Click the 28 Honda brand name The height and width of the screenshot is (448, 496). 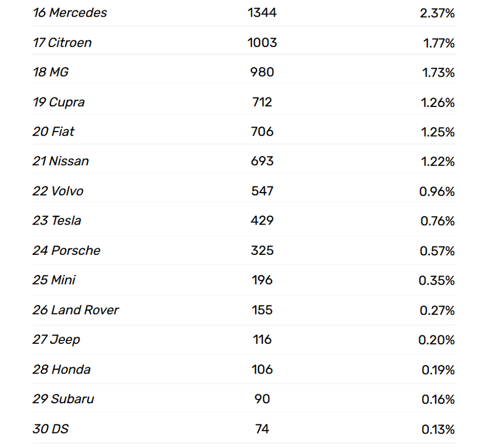pyautogui.click(x=62, y=369)
